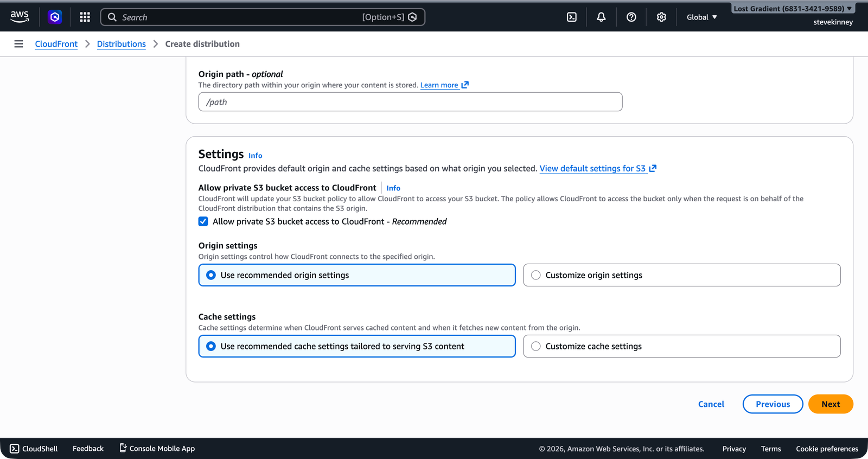Go to CloudFront breadcrumb
The width and height of the screenshot is (868, 459).
click(56, 44)
